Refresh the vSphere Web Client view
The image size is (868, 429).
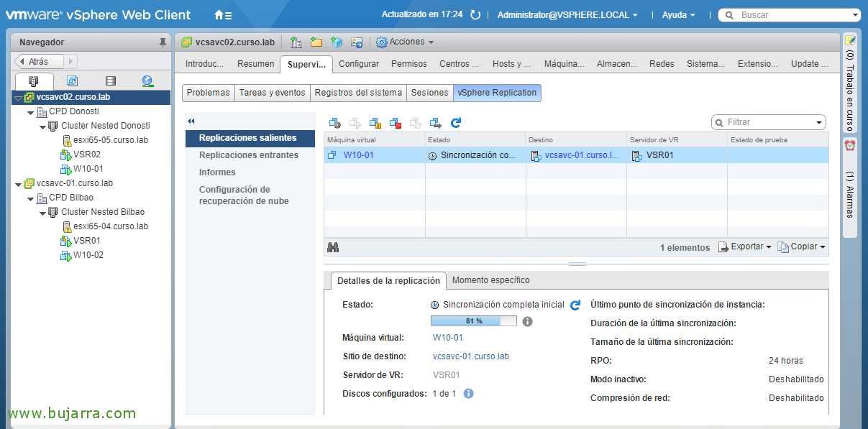click(475, 14)
